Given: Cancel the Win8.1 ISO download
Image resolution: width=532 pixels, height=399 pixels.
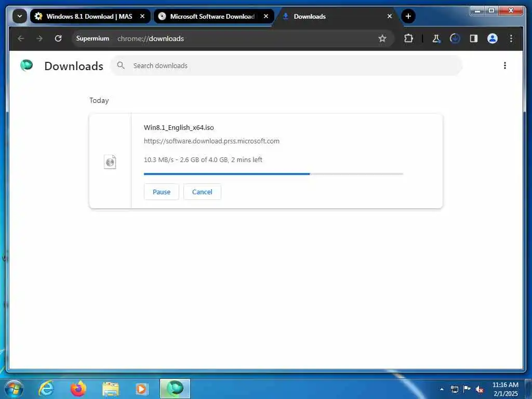Looking at the screenshot, I should click(202, 192).
